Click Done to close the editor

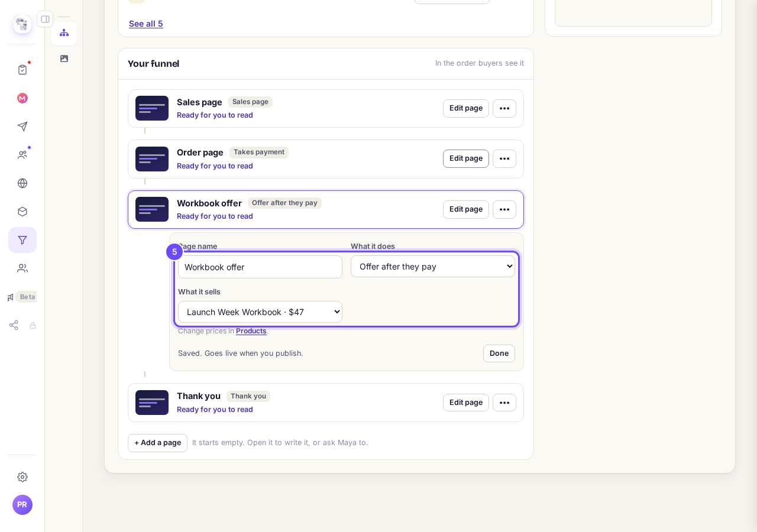click(499, 353)
